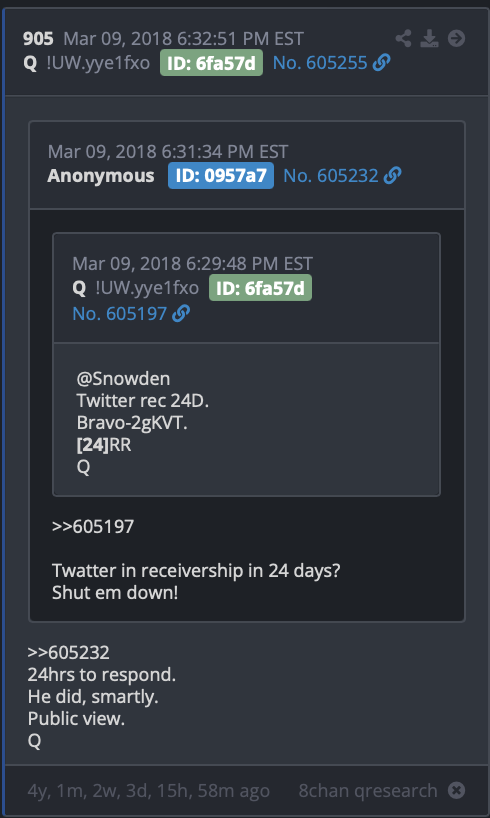Click the chain link icon beside No. 605255

coord(381,63)
